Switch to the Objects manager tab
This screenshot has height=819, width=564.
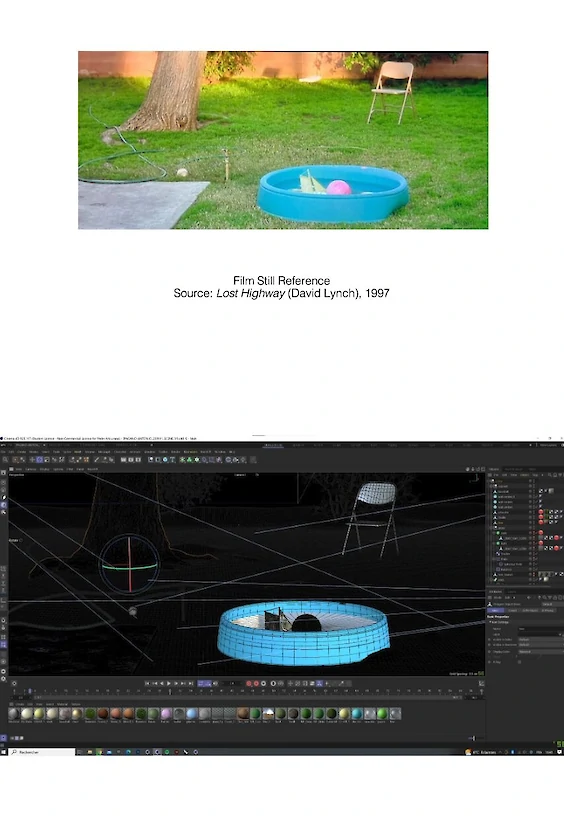point(494,470)
